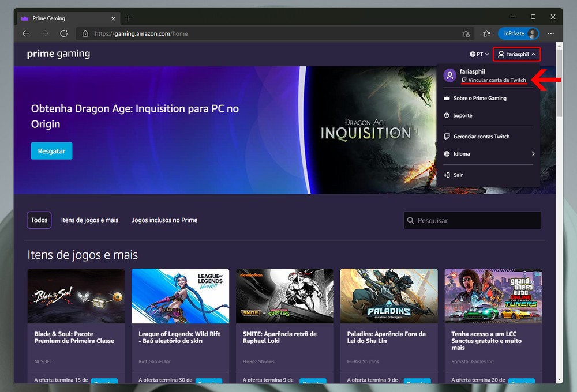Open a new browser tab
Screen dimensions: 577x392
pos(128,18)
